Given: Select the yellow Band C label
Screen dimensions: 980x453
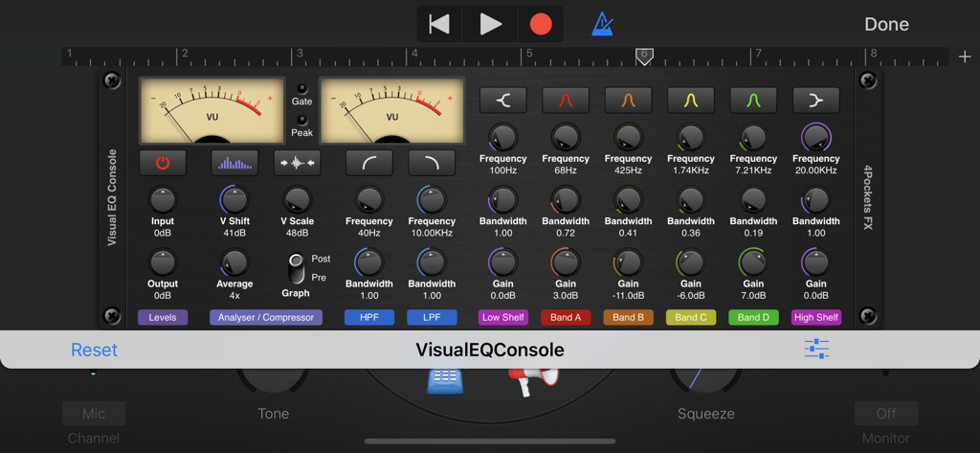Looking at the screenshot, I should pos(691,317).
